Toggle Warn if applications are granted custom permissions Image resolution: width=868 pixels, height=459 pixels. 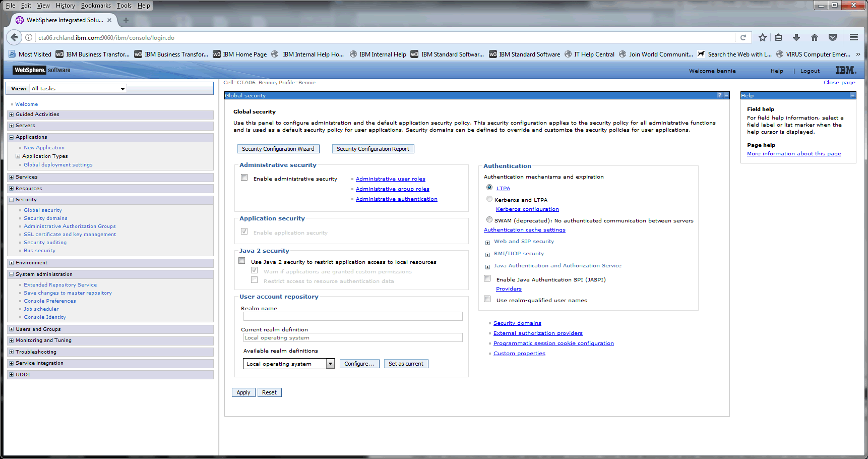pyautogui.click(x=255, y=270)
